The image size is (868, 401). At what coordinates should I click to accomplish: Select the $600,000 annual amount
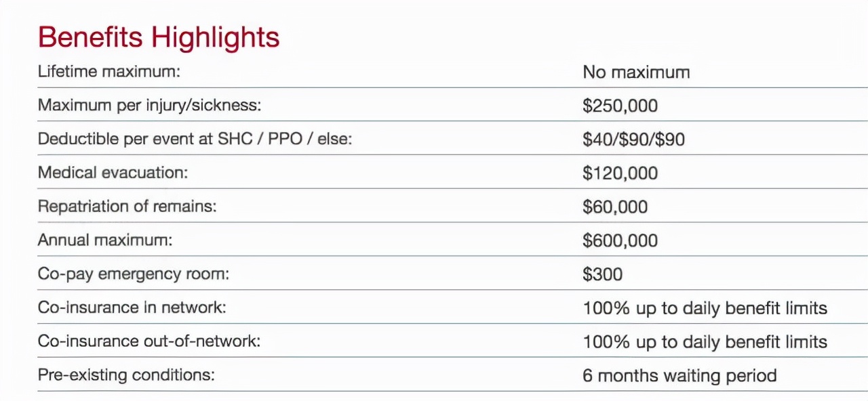coord(620,240)
